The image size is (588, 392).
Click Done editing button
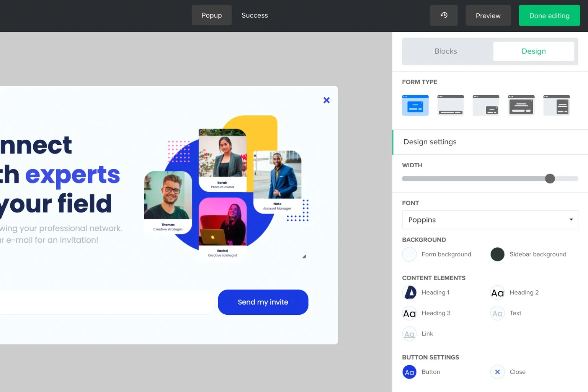pyautogui.click(x=549, y=16)
